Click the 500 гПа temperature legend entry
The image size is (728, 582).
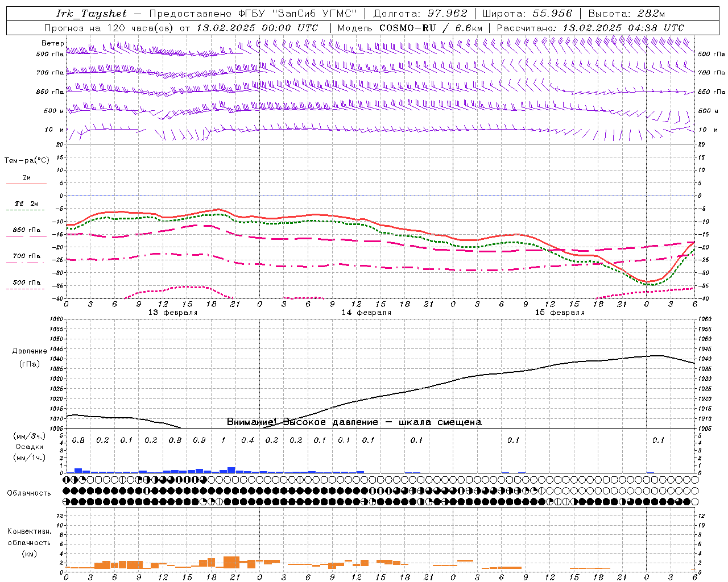(26, 282)
